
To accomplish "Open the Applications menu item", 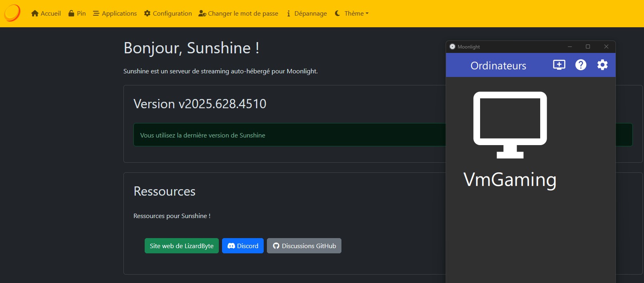I will coord(115,14).
